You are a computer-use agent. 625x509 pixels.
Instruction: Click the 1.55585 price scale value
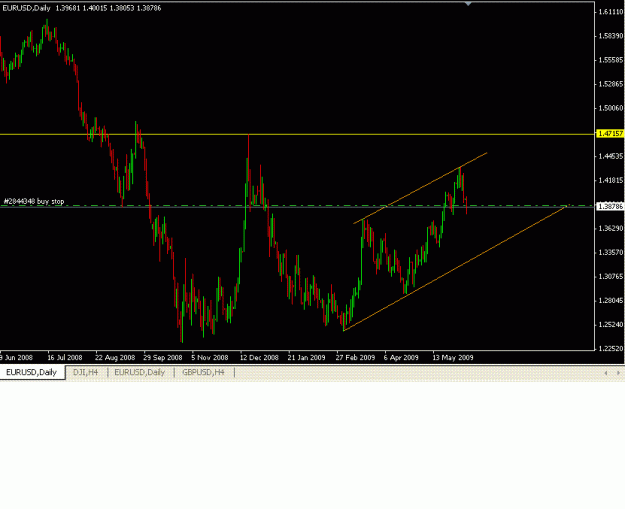point(610,60)
